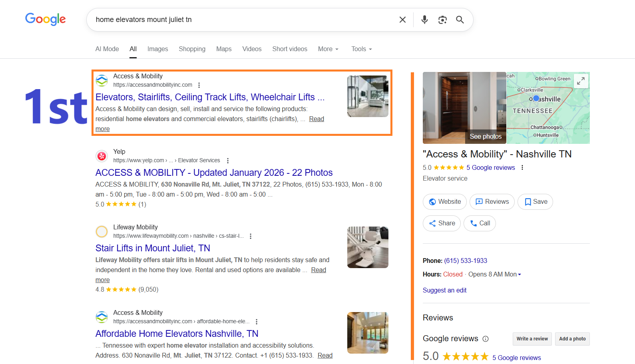Image resolution: width=635 pixels, height=364 pixels.
Task: Open 5 Google reviews link near the title
Action: click(491, 168)
